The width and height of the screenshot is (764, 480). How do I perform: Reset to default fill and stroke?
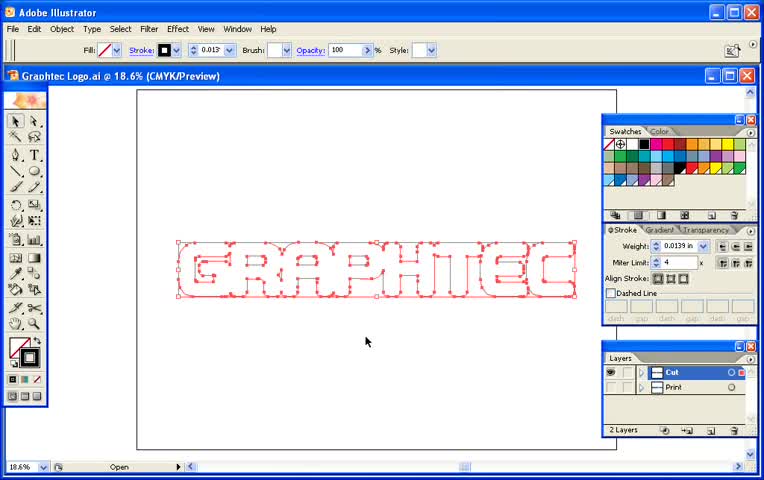pyautogui.click(x=13, y=363)
